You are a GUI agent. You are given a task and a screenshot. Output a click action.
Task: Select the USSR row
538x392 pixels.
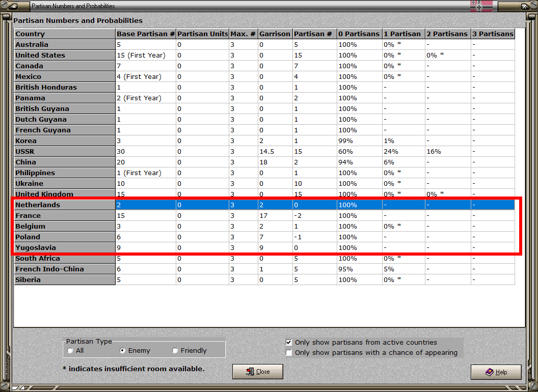(x=264, y=152)
